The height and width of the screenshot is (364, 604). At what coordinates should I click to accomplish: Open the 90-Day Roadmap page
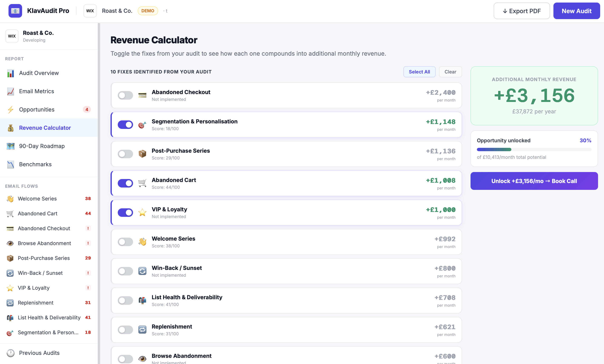(49, 146)
